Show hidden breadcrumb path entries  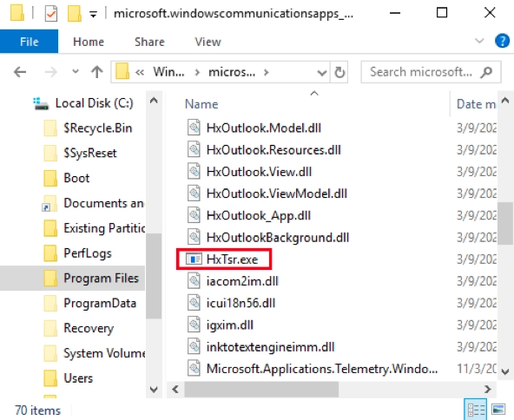click(x=140, y=72)
